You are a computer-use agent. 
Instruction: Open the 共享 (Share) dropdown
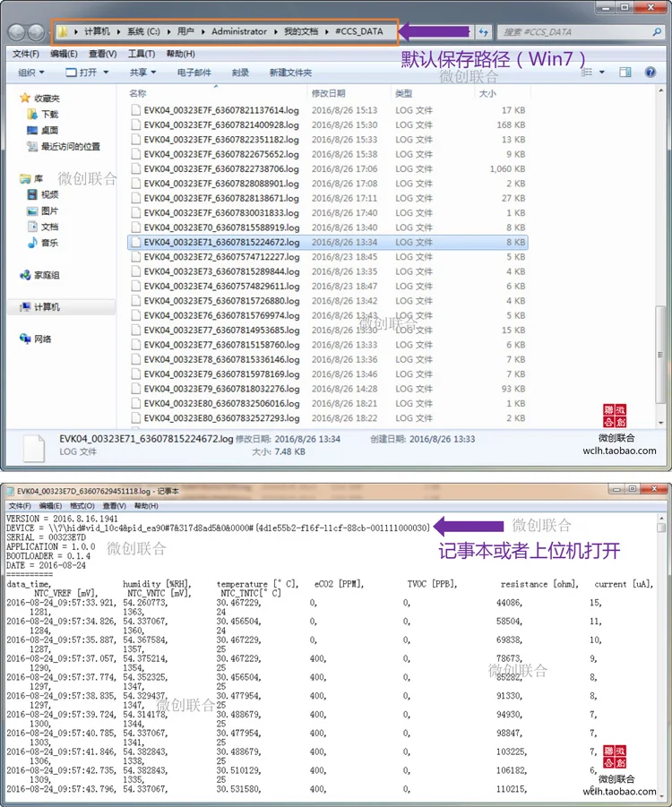(x=142, y=73)
